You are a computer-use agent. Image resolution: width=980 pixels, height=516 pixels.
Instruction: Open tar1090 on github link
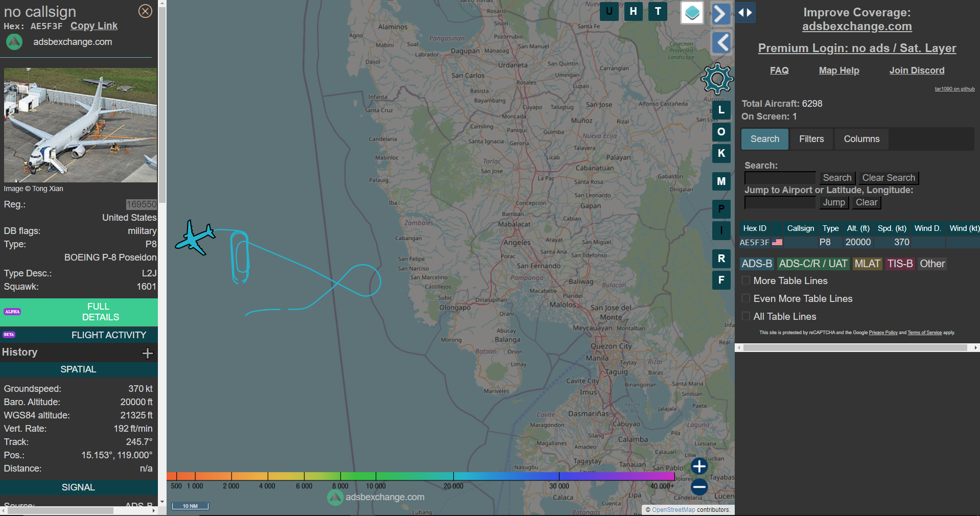pyautogui.click(x=954, y=89)
